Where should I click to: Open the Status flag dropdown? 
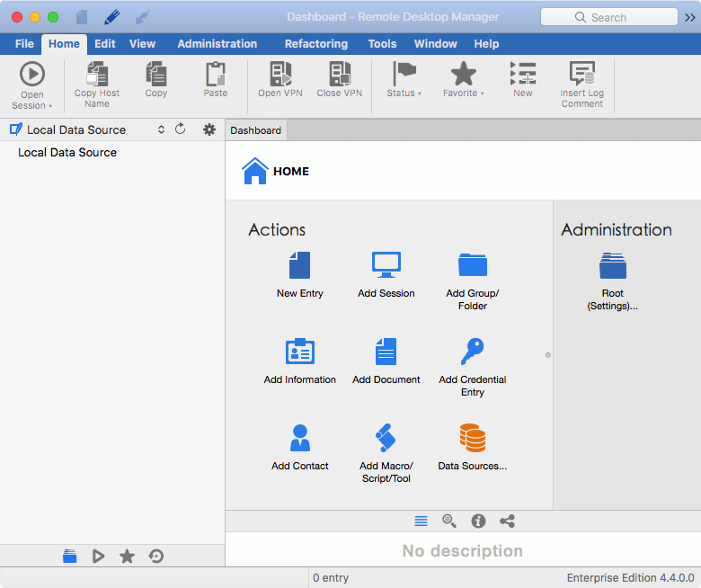(x=404, y=80)
